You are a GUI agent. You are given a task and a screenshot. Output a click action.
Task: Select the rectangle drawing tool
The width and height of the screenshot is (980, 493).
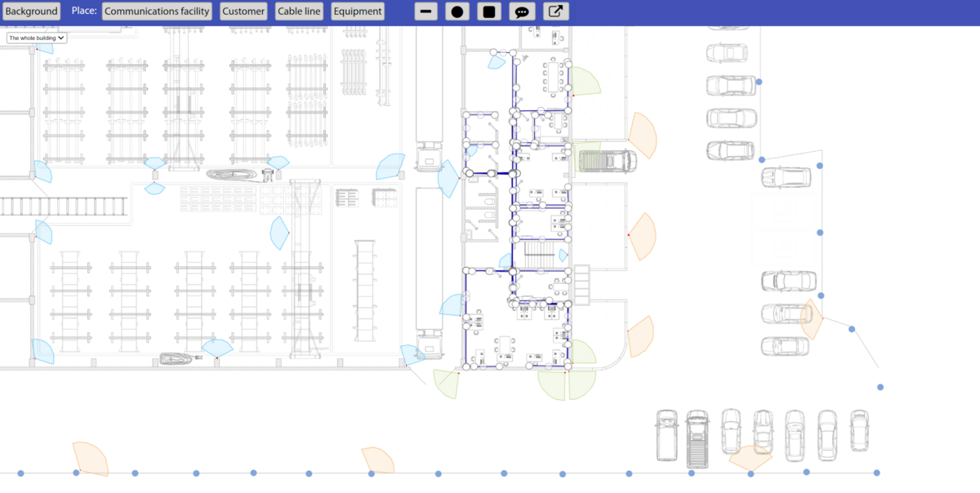pos(490,11)
